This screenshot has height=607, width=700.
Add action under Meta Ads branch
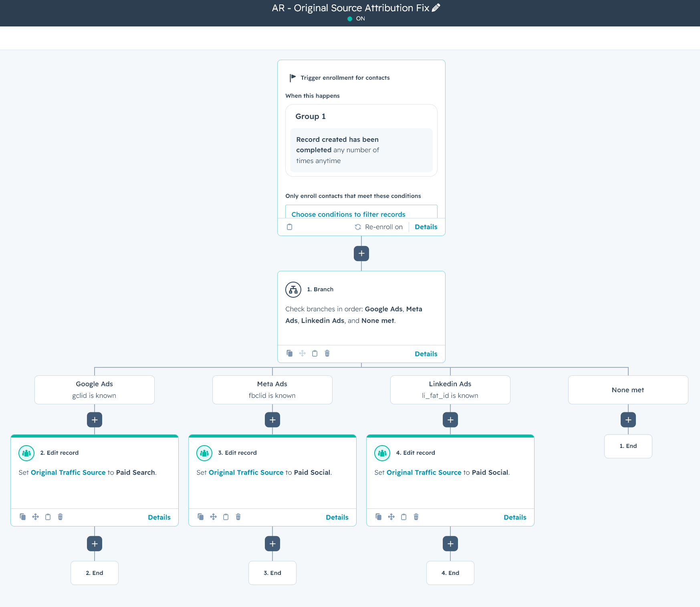tap(272, 420)
